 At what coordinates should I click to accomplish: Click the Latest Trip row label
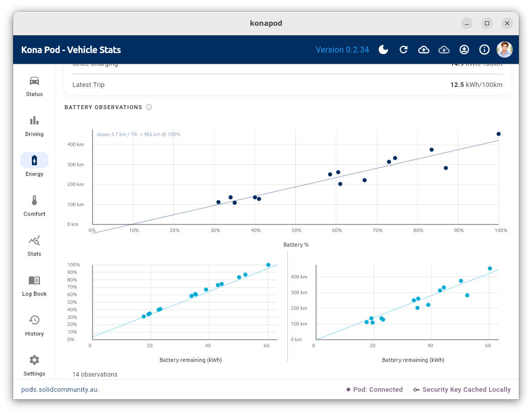pyautogui.click(x=88, y=85)
